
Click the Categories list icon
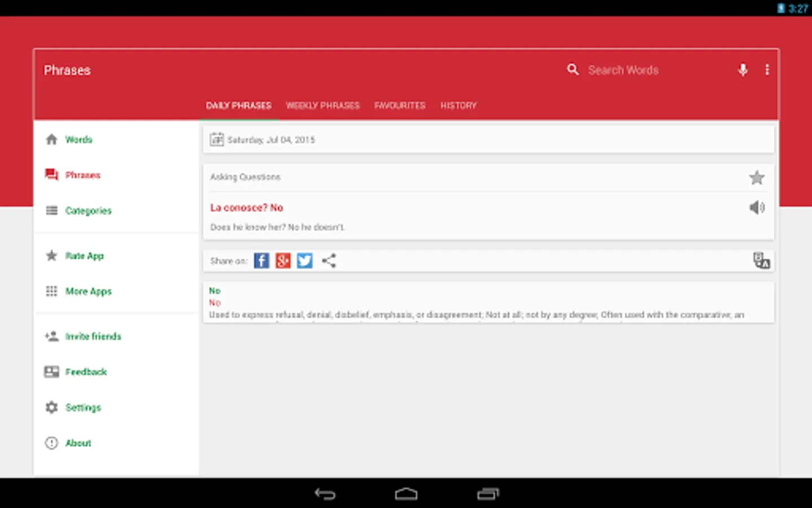click(51, 211)
